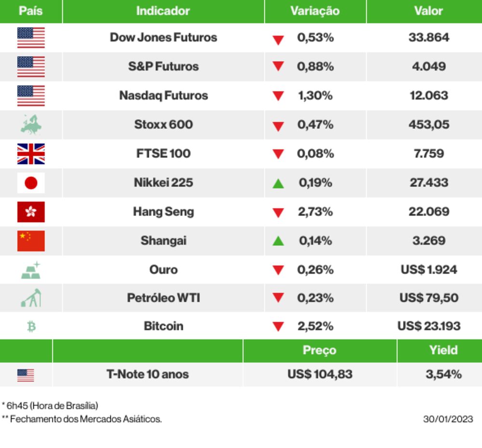The image size is (482, 448).
Task: Click the gold bars icon
Action: [31, 270]
